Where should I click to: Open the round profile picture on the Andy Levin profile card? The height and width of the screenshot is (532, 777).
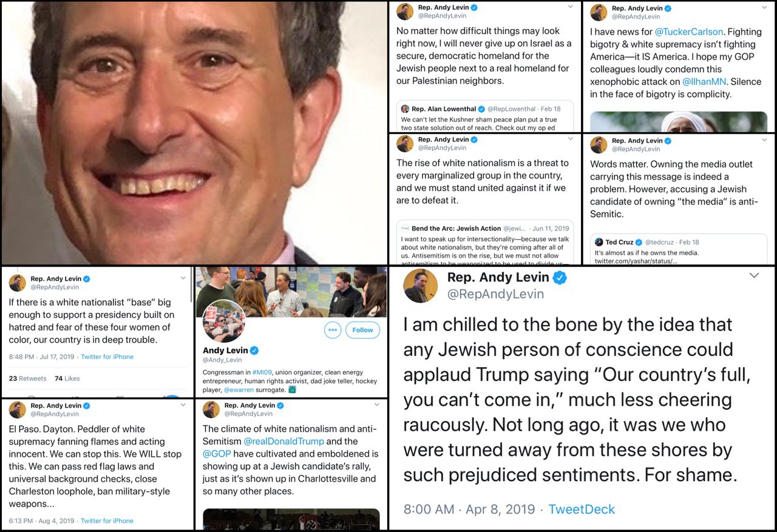(x=223, y=321)
